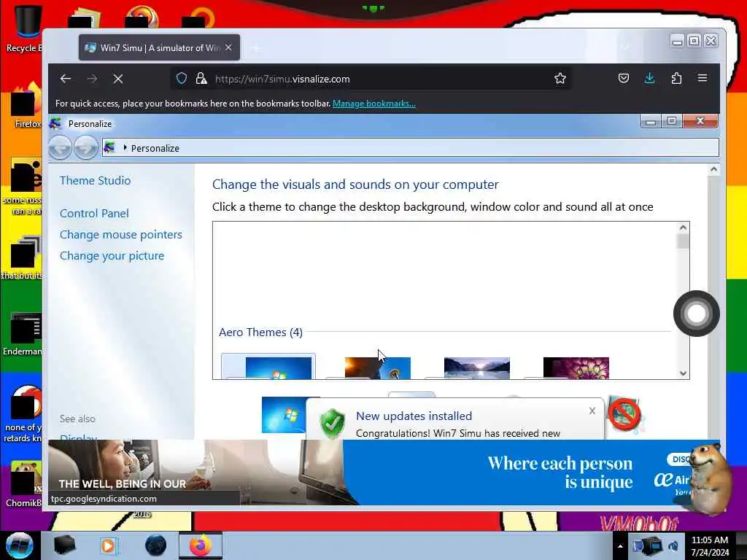Select the Win7 Simu tab
Viewport: 747px width, 560px height.
(159, 47)
